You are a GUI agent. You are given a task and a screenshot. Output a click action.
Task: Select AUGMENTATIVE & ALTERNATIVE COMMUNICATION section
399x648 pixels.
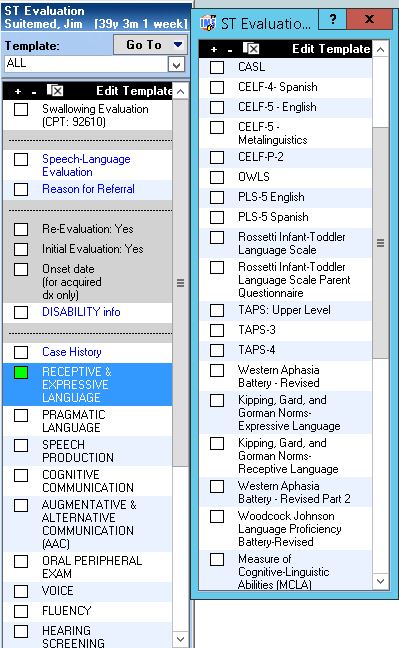[88, 524]
